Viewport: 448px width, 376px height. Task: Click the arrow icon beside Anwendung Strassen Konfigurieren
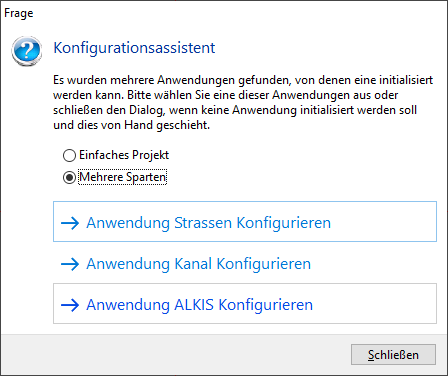coord(70,223)
